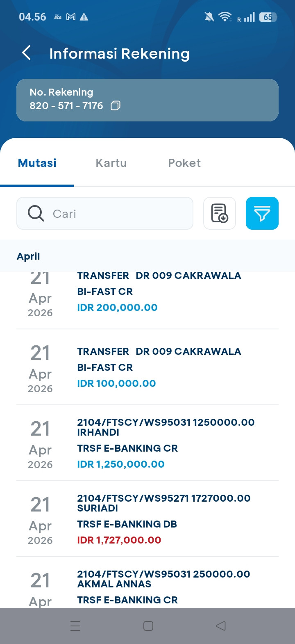Focus the Cari search field
Screen dimensions: 295x644
click(119, 213)
